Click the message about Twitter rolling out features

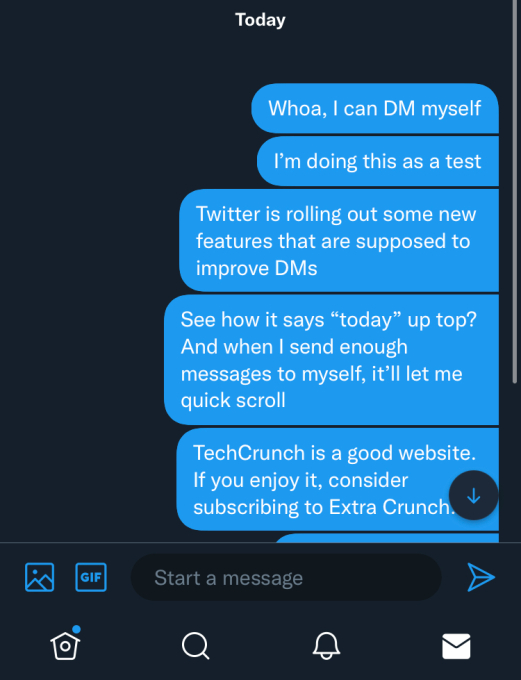click(339, 241)
